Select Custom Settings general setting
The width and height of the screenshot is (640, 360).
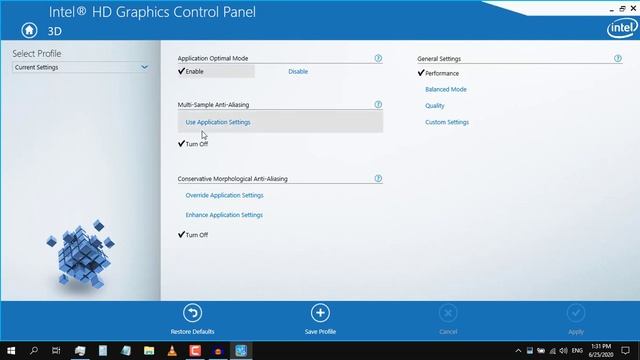(x=447, y=122)
